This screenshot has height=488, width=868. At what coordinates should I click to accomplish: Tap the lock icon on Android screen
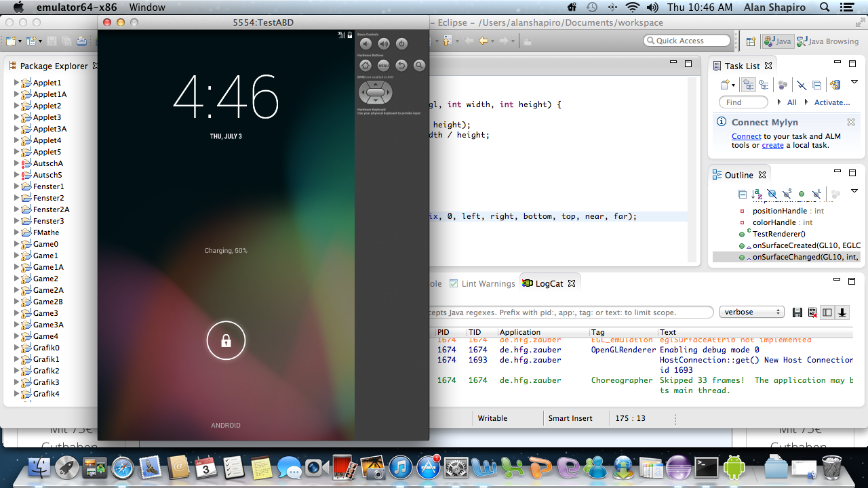coord(226,341)
